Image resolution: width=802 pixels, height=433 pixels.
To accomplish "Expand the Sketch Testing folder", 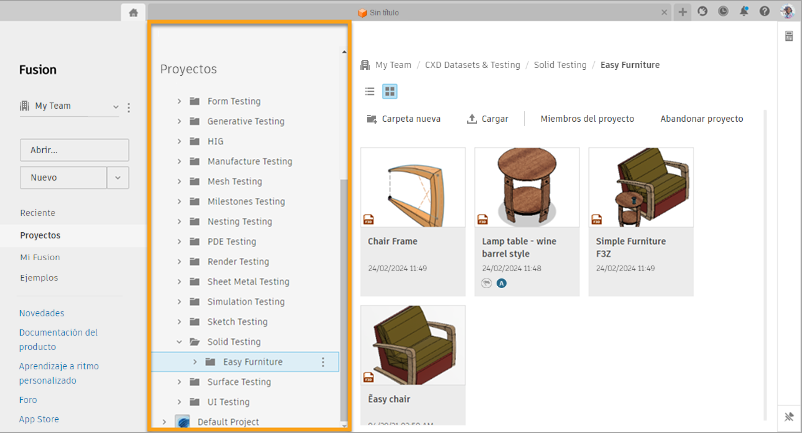I will [179, 322].
